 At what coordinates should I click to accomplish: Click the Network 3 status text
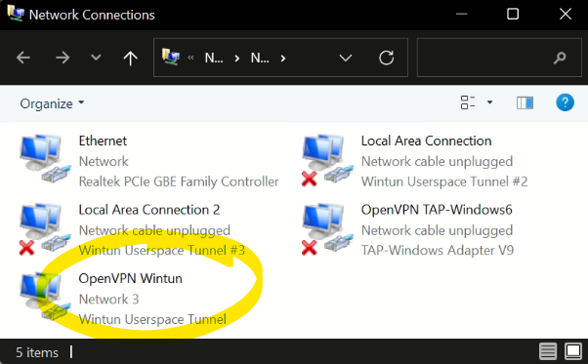click(108, 300)
